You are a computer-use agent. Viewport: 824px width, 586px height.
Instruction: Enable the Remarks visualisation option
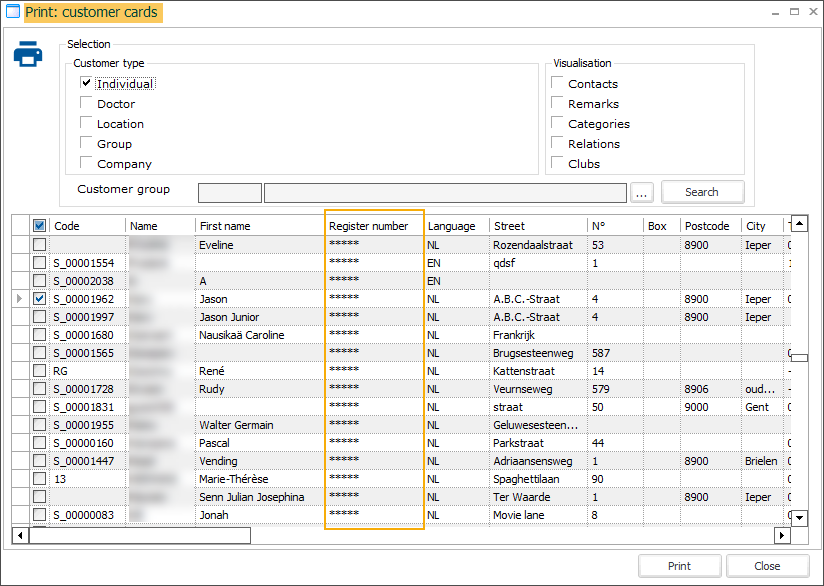pyautogui.click(x=558, y=104)
